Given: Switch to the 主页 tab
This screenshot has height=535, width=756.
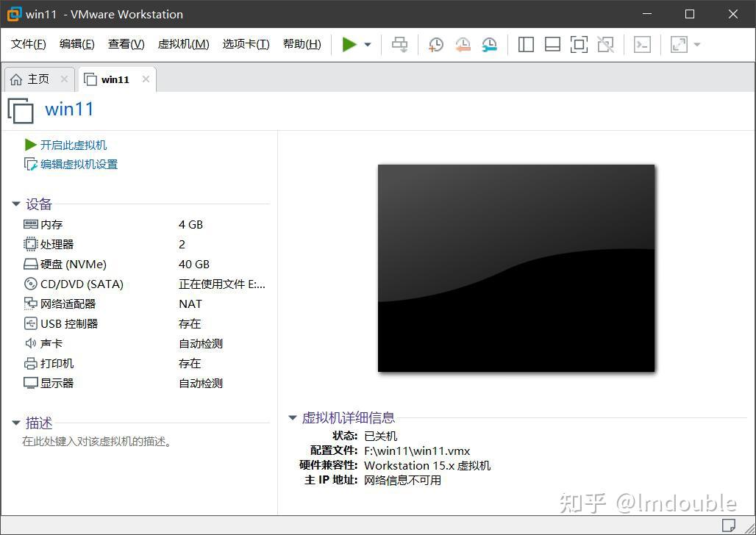Looking at the screenshot, I should tap(38, 79).
